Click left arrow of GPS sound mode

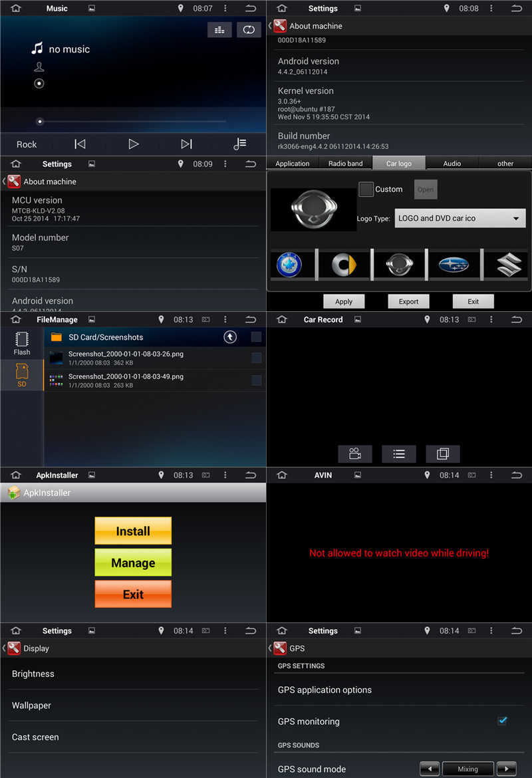[430, 769]
